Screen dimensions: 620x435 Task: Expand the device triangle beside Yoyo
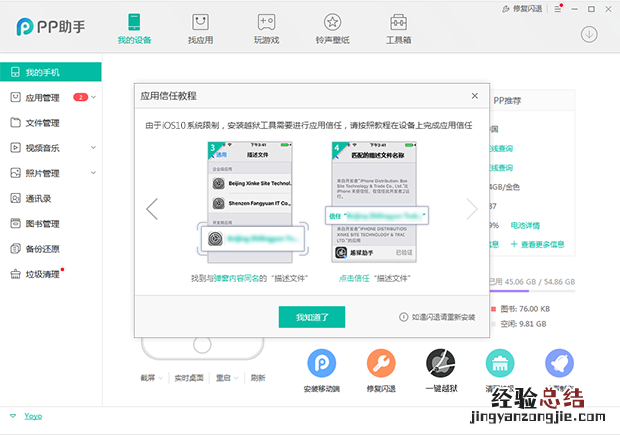click(13, 416)
